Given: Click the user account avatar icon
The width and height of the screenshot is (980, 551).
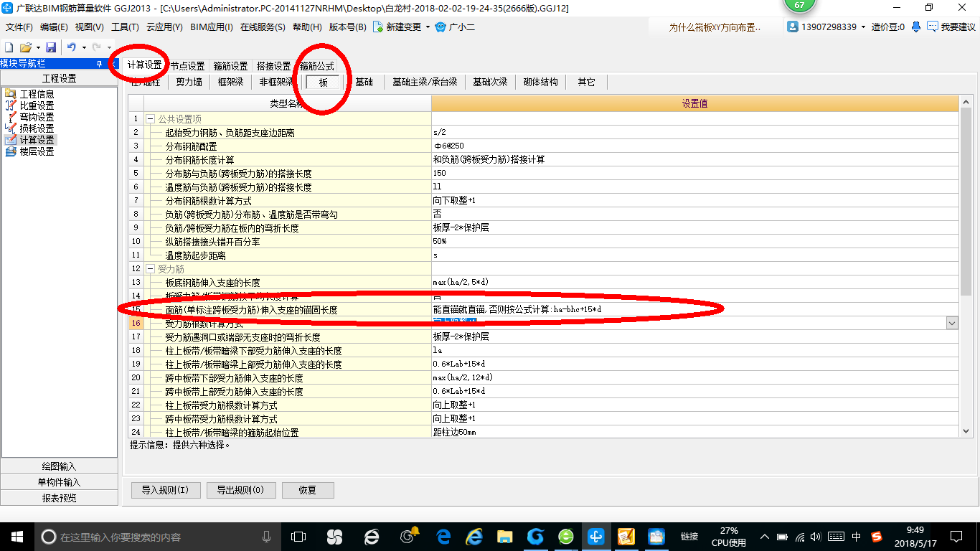Looking at the screenshot, I should tap(793, 27).
